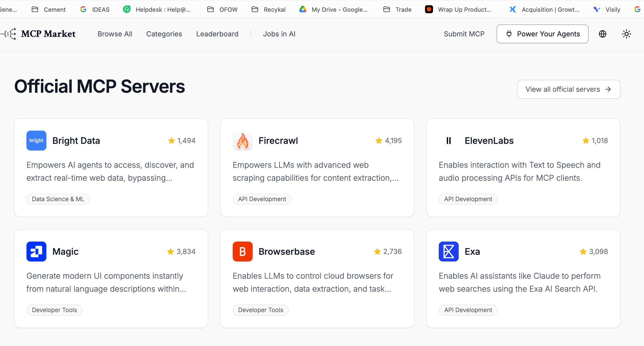This screenshot has width=644, height=346.
Task: Open the My Drive Google bookmark
Action: (333, 9)
